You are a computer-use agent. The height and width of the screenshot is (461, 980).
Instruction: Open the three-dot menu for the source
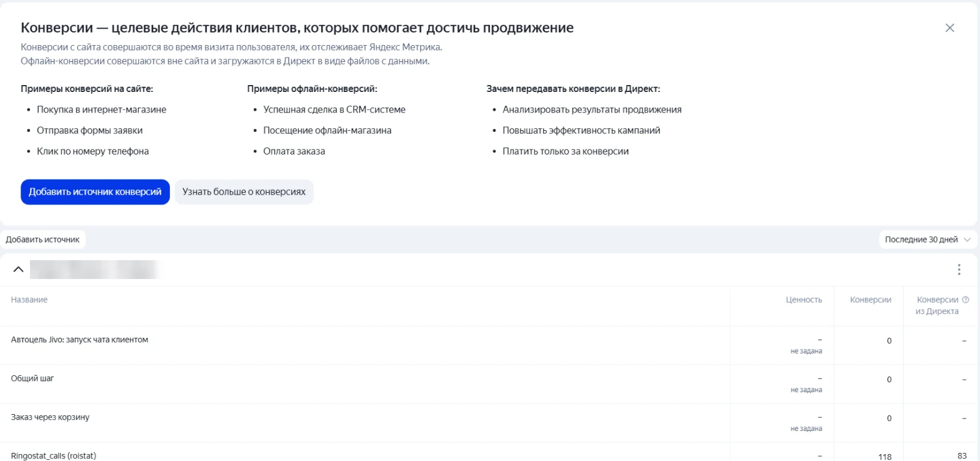959,270
